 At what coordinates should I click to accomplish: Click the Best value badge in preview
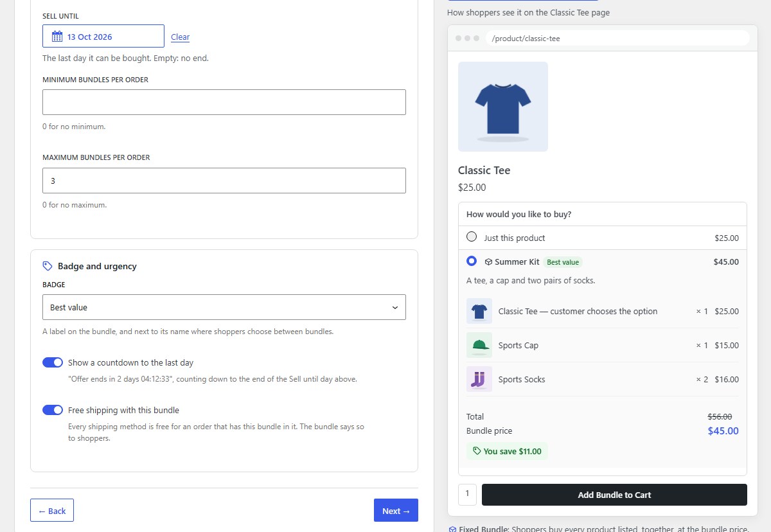tap(563, 262)
